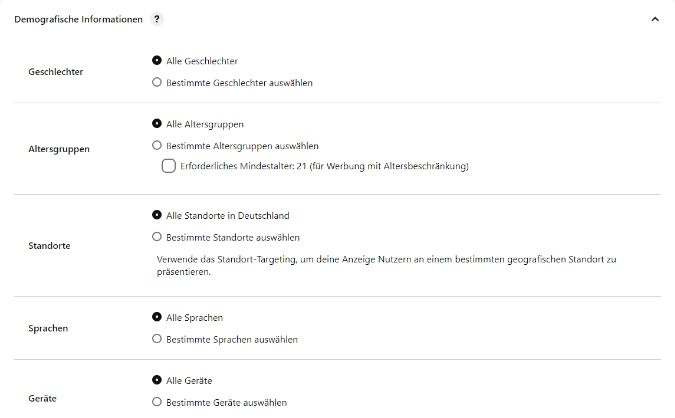Viewport: 675px width, 418px height.
Task: Choose Bestimmte Geräte auswählen
Action: [157, 402]
